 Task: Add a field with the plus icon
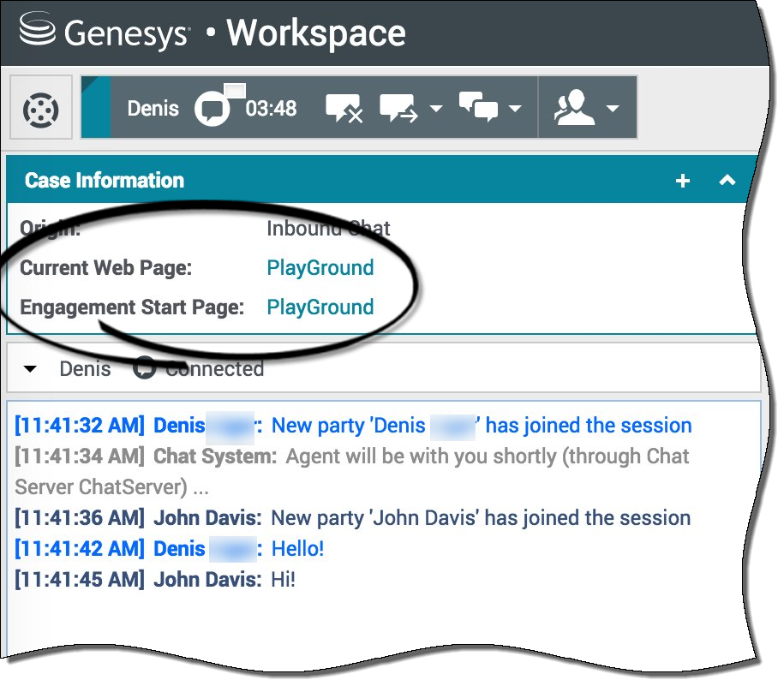click(683, 181)
